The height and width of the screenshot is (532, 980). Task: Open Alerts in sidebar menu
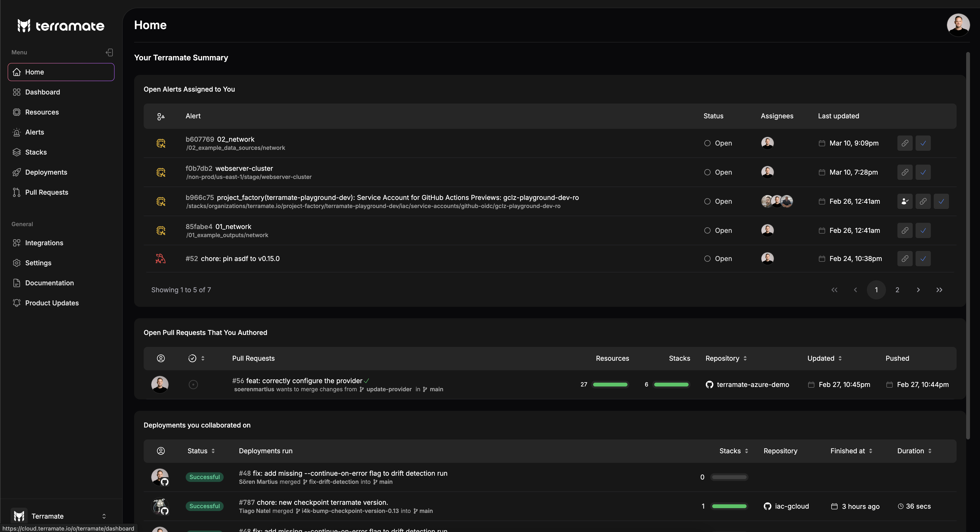click(x=61, y=132)
